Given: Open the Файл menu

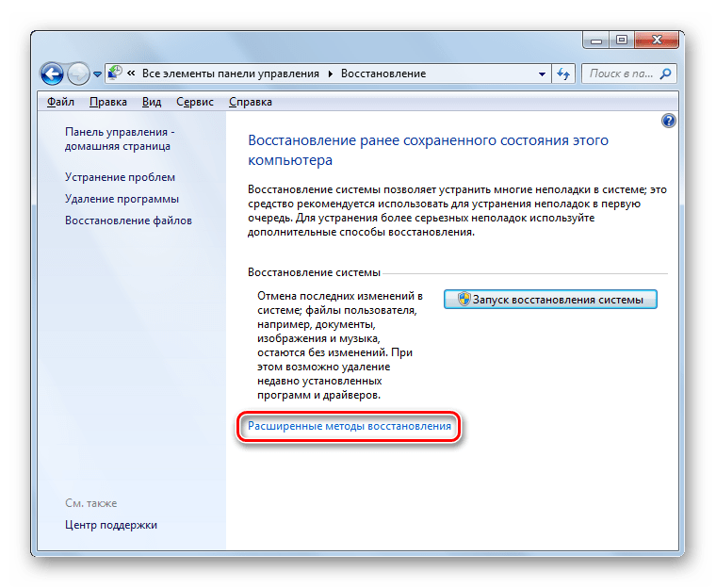Looking at the screenshot, I should tap(60, 102).
